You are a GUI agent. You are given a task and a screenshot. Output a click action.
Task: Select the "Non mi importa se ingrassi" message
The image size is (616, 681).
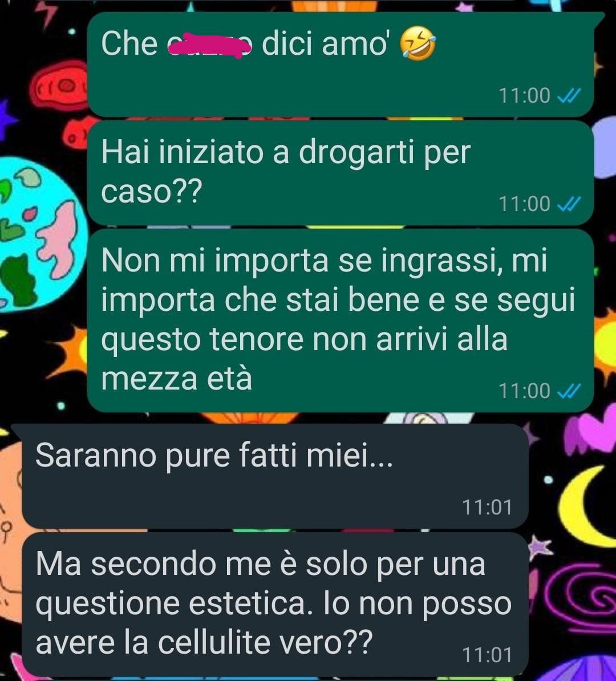tap(341, 321)
